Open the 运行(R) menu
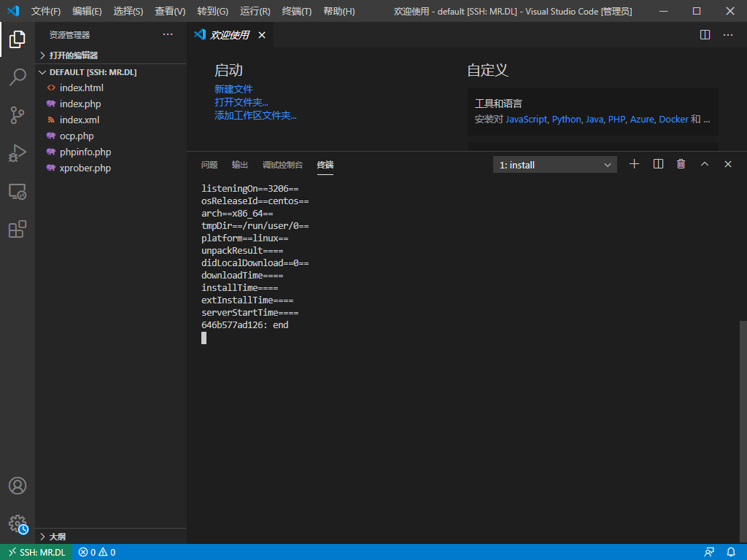Image resolution: width=747 pixels, height=560 pixels. (x=255, y=11)
